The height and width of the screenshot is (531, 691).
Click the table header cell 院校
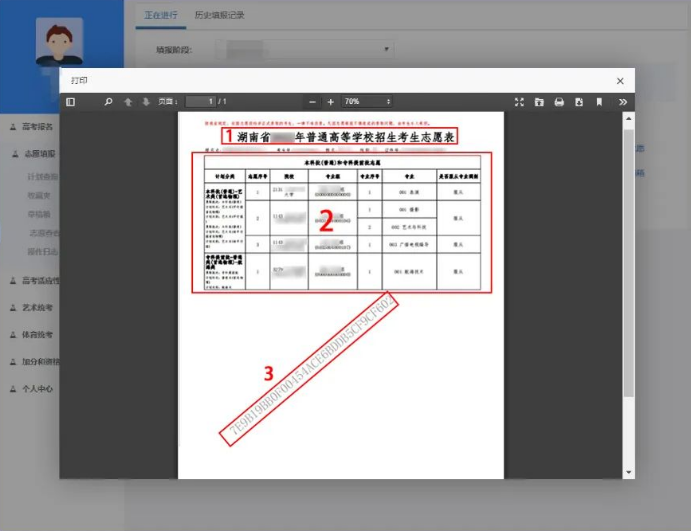pyautogui.click(x=289, y=176)
